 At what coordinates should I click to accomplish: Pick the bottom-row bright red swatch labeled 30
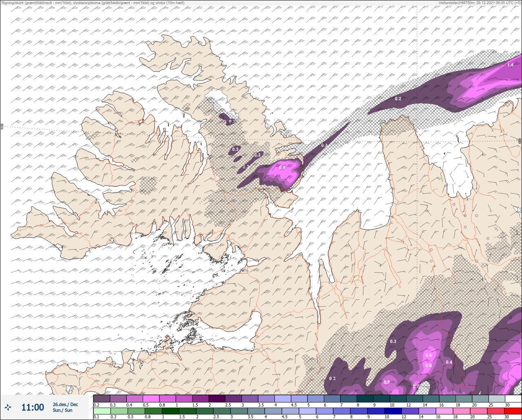click(x=513, y=411)
